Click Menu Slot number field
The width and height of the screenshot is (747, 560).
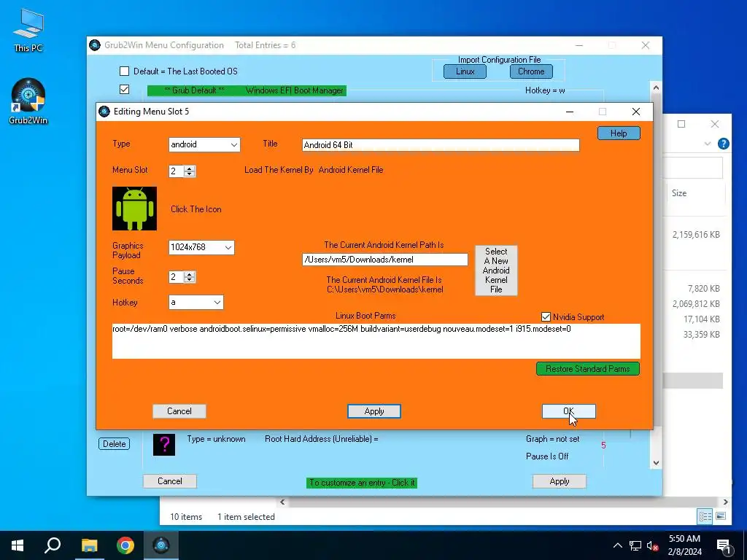pyautogui.click(x=177, y=171)
